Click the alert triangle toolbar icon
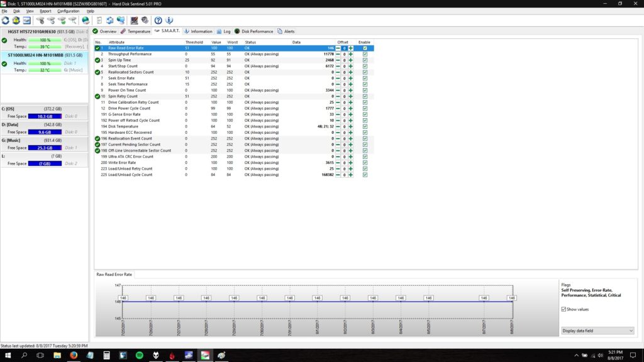644x362 pixels. pos(15,21)
